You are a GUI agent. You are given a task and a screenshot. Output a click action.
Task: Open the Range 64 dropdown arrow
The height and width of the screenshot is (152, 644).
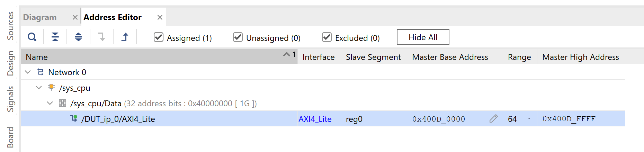[x=529, y=119]
